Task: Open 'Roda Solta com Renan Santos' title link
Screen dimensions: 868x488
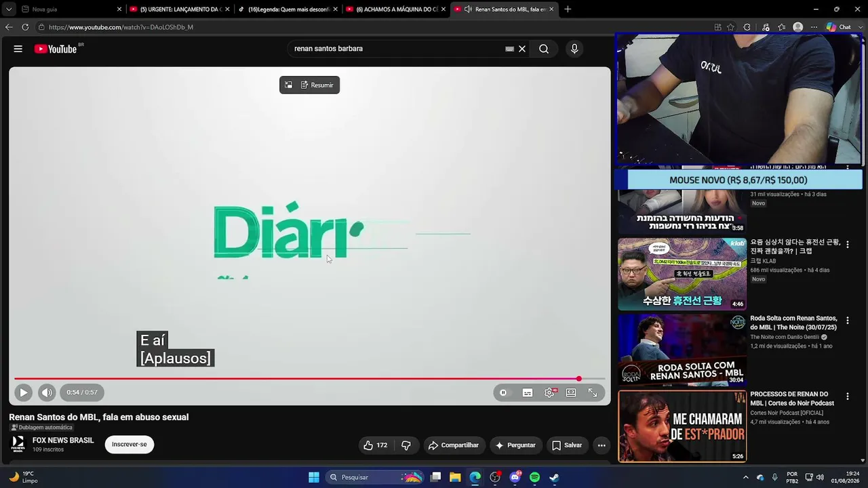Action: point(793,323)
